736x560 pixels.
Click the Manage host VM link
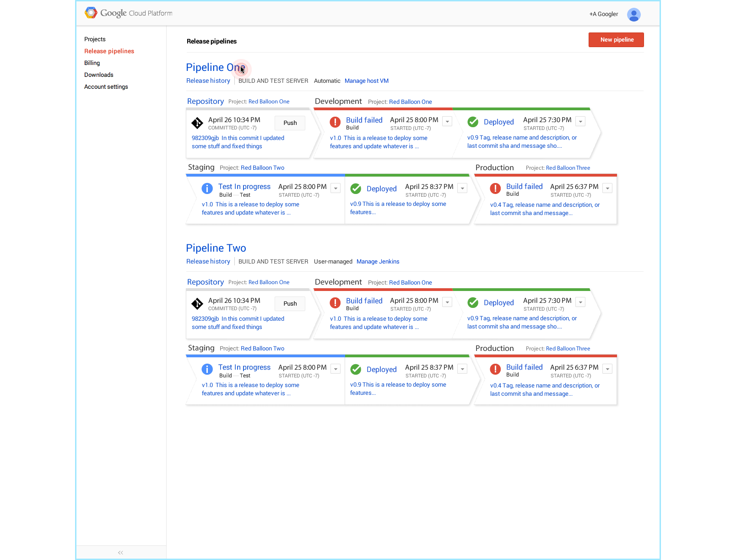click(367, 81)
